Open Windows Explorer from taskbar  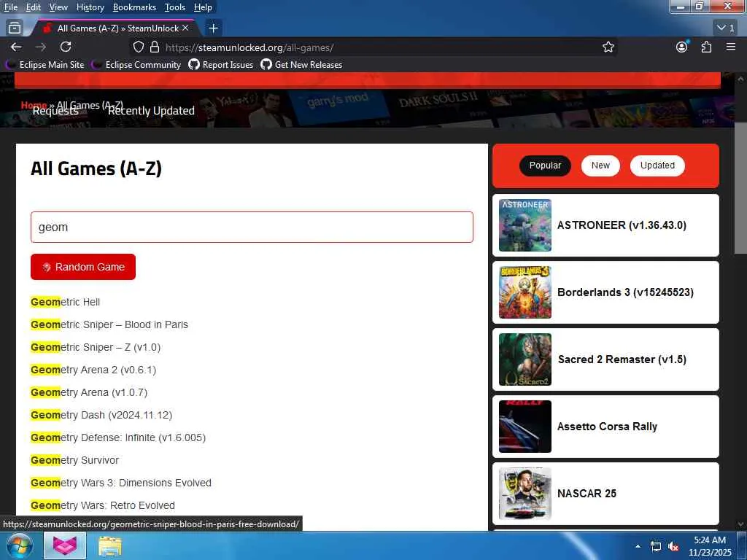(x=110, y=546)
